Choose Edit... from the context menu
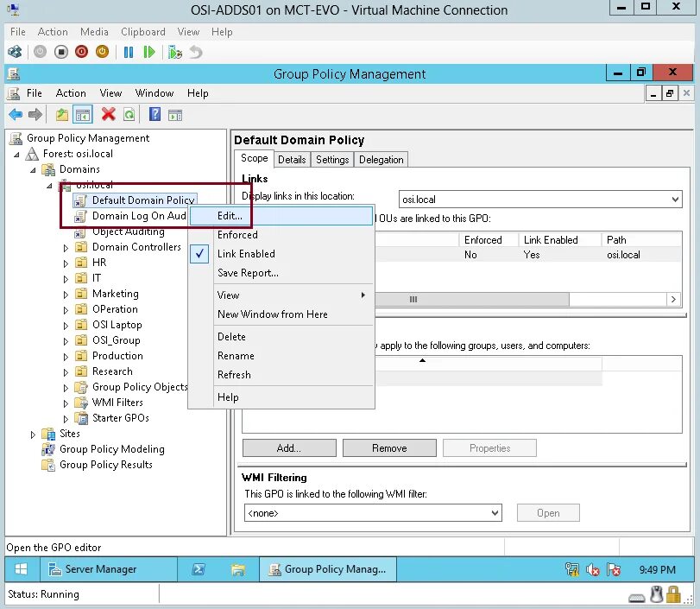The width and height of the screenshot is (700, 609). [x=281, y=216]
